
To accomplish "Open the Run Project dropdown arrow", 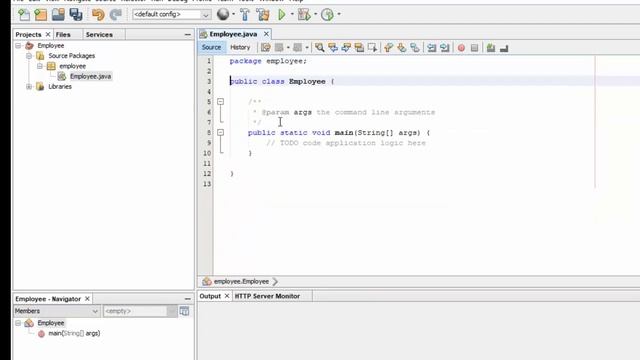I will pos(292,14).
